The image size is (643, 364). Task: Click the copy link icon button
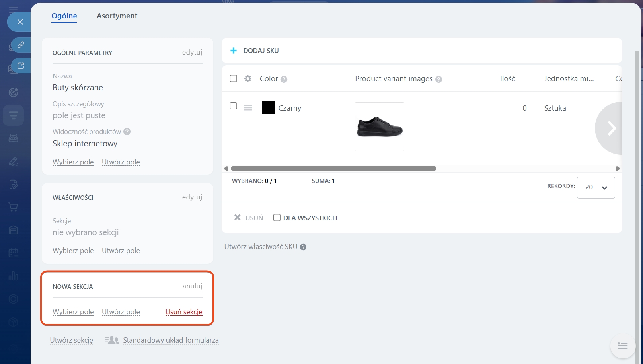[x=21, y=45]
